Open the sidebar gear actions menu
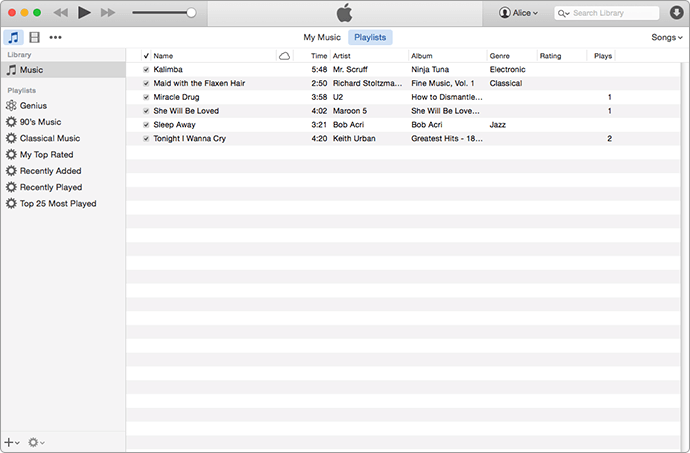 click(x=36, y=442)
